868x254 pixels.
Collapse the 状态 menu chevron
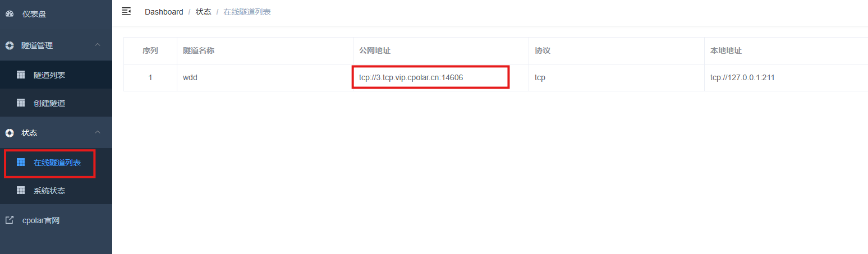(x=98, y=132)
